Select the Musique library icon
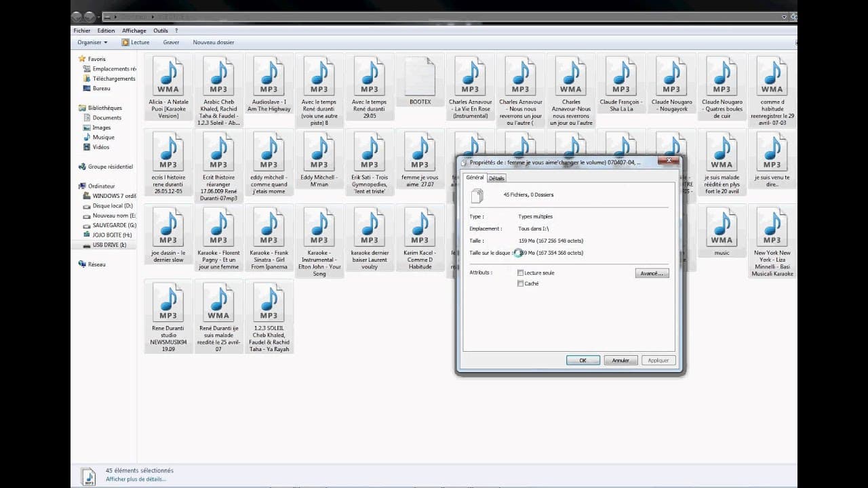This screenshot has width=868, height=488. tap(87, 137)
